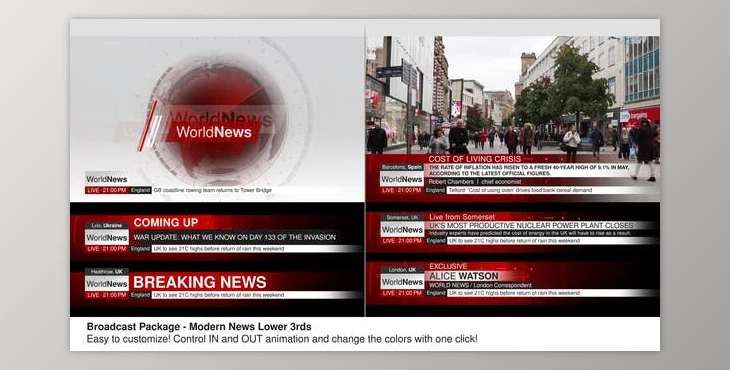The width and height of the screenshot is (730, 370).
Task: Click the 'Telford: Cost of using oven' ticker
Action: point(520,190)
